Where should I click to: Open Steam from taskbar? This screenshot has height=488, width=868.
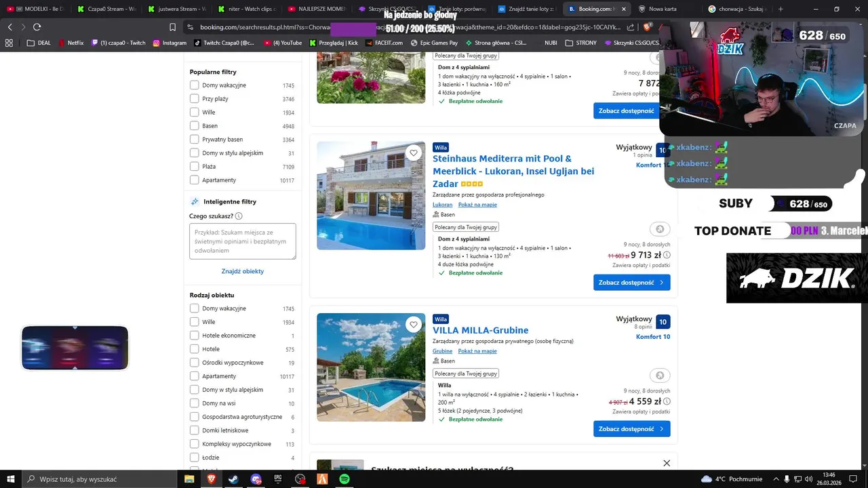(x=233, y=479)
